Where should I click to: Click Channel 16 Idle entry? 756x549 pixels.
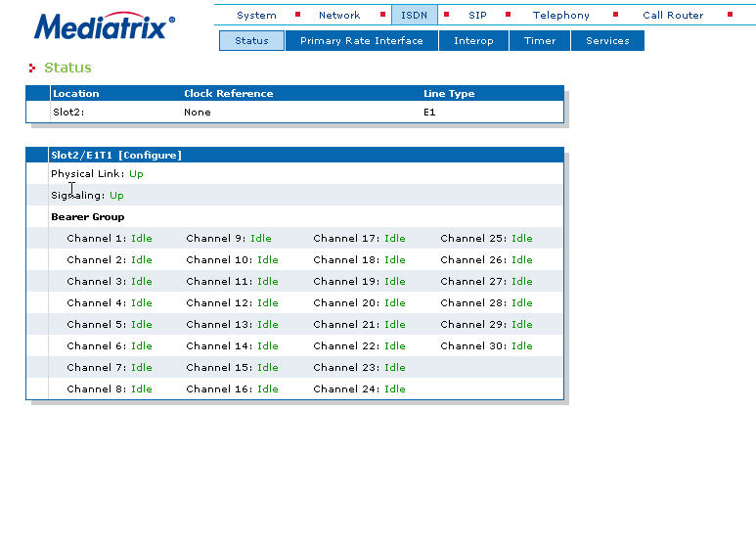coord(232,389)
